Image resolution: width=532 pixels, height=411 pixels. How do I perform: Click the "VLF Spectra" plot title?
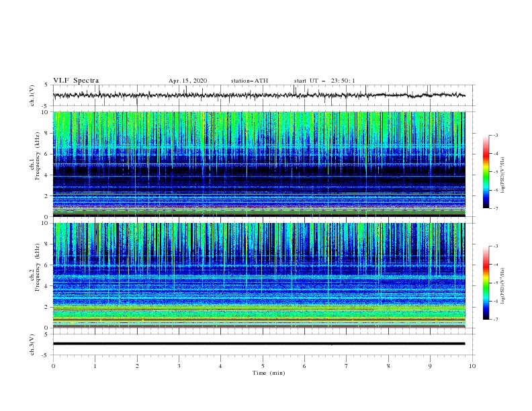[76, 81]
